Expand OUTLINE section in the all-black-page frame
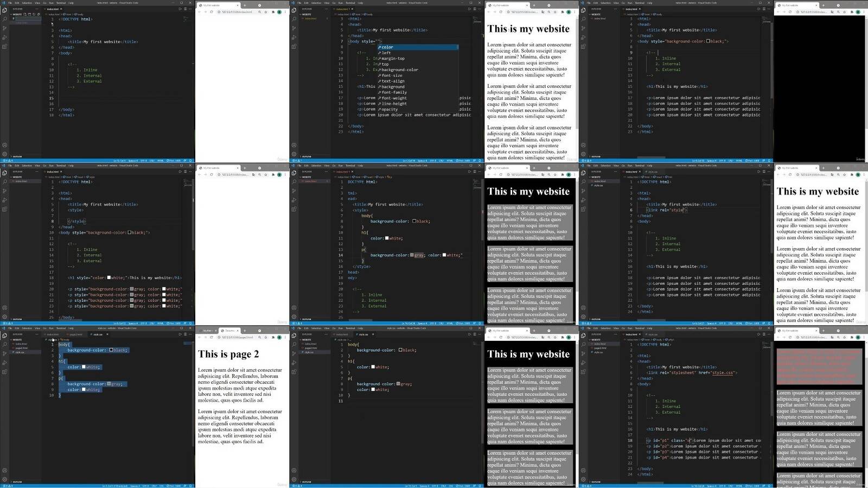 (596, 156)
